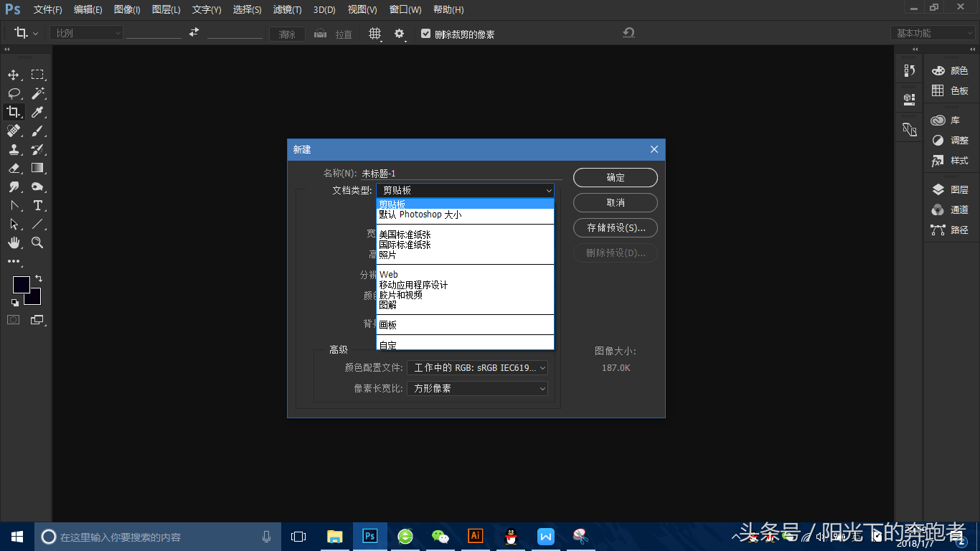980x551 pixels.
Task: Click the foreground color swatch
Action: pos(21,285)
